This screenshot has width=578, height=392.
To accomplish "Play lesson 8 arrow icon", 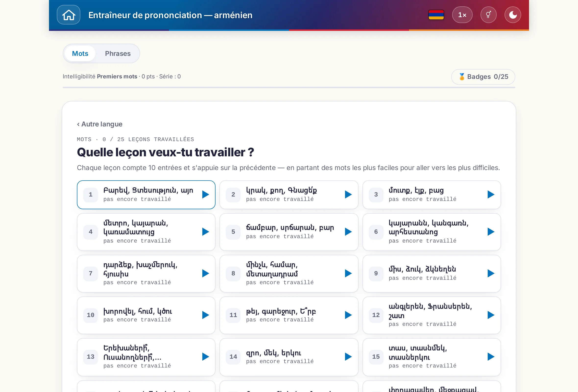I will pos(348,273).
